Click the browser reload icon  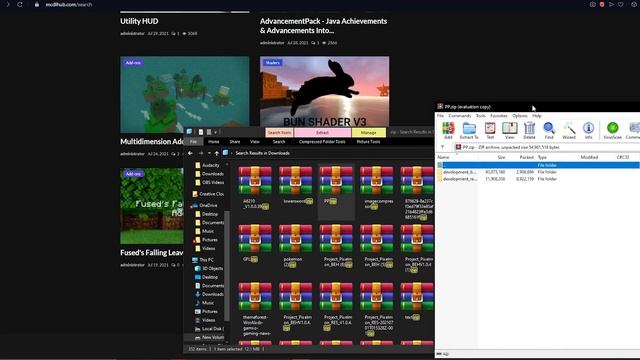[20, 4]
